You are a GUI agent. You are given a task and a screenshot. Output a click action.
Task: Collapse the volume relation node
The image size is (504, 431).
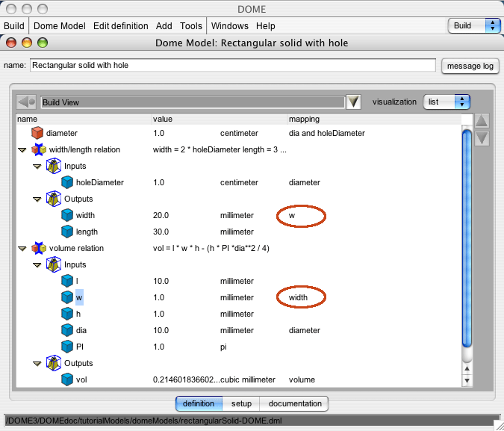point(22,248)
